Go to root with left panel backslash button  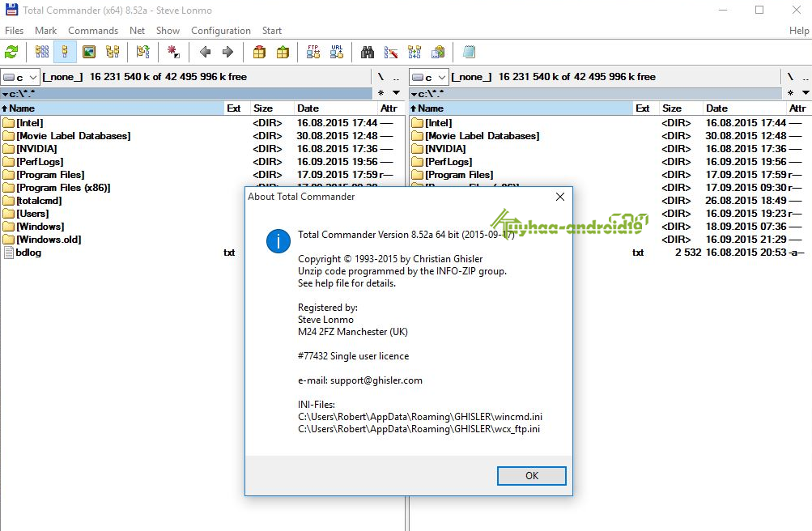click(x=380, y=77)
